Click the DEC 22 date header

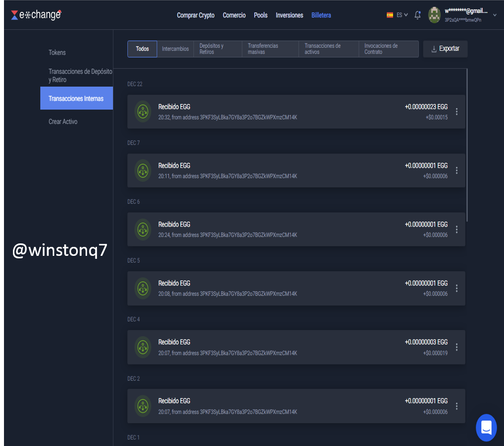pyautogui.click(x=135, y=84)
